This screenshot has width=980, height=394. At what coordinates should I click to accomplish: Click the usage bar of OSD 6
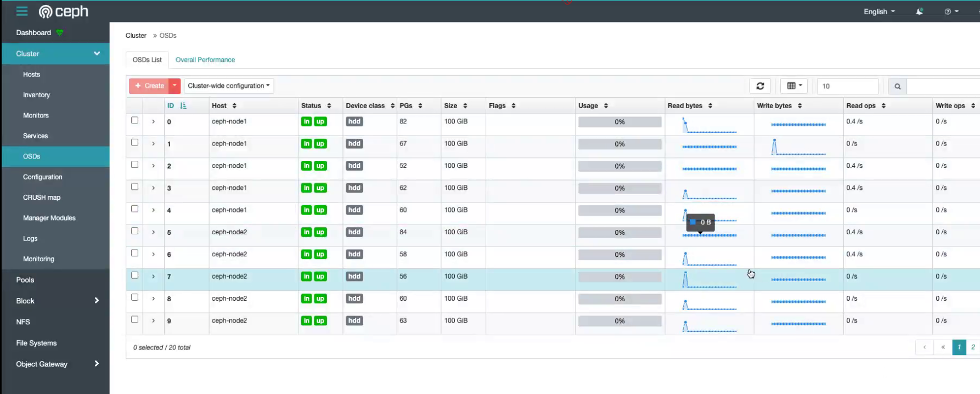tap(619, 255)
